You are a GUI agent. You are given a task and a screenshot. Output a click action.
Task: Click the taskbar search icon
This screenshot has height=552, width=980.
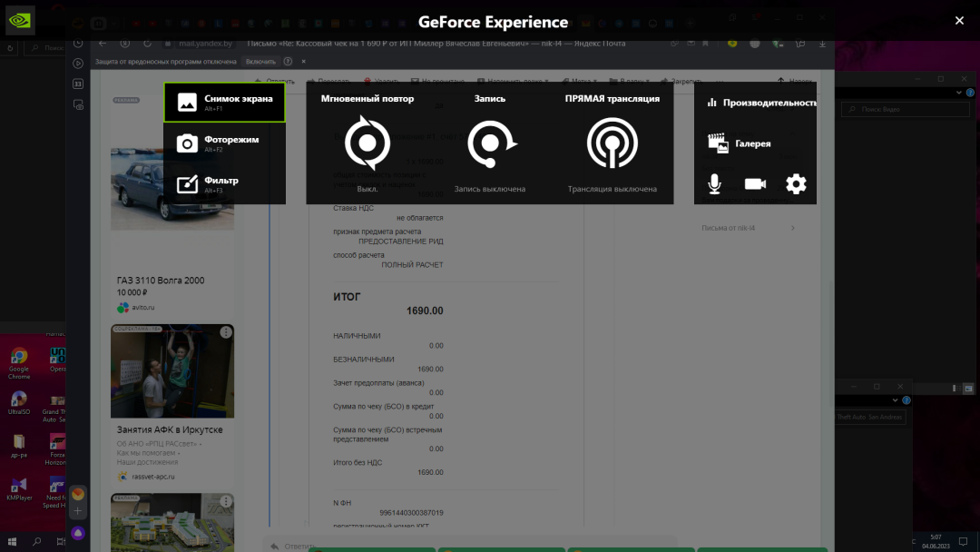[37, 541]
